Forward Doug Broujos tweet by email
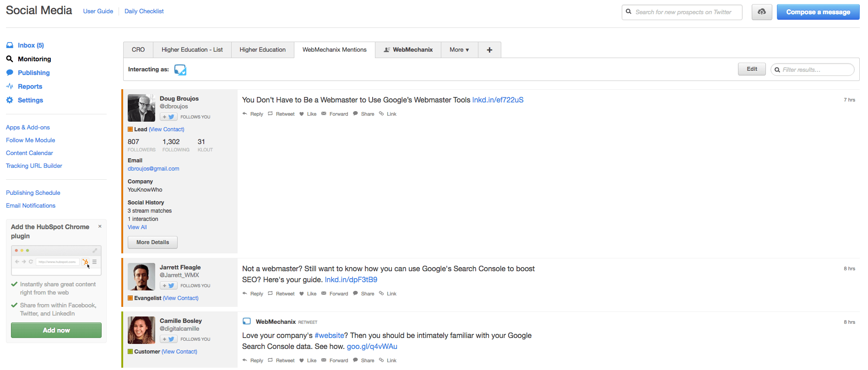The height and width of the screenshot is (370, 868). tap(335, 114)
